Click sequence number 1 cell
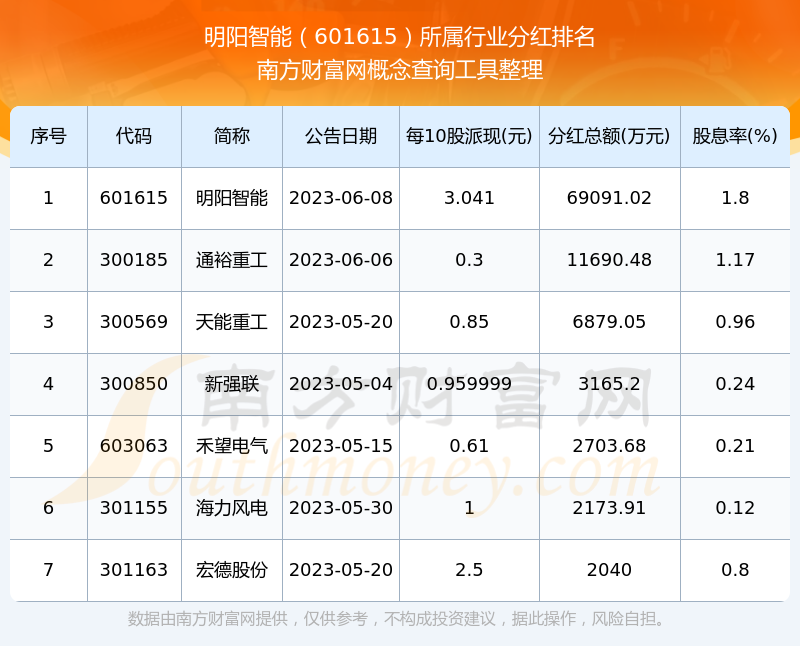Image resolution: width=800 pixels, height=646 pixels. click(48, 198)
